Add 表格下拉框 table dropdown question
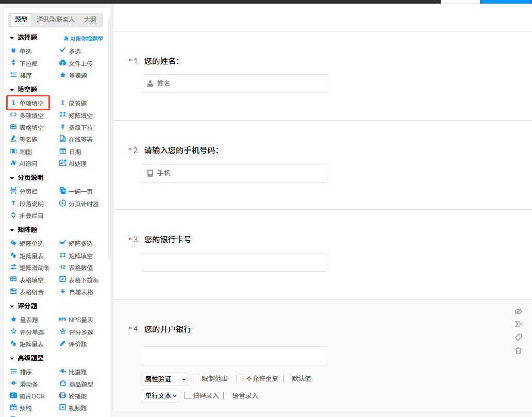The image size is (532, 417). tap(79, 280)
